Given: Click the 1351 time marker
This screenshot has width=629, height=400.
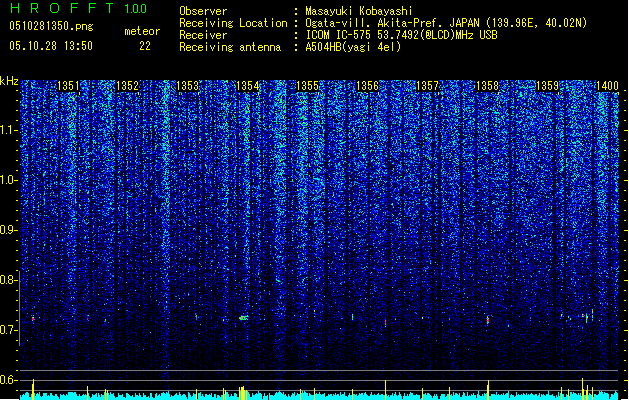Looking at the screenshot, I should pos(68,86).
